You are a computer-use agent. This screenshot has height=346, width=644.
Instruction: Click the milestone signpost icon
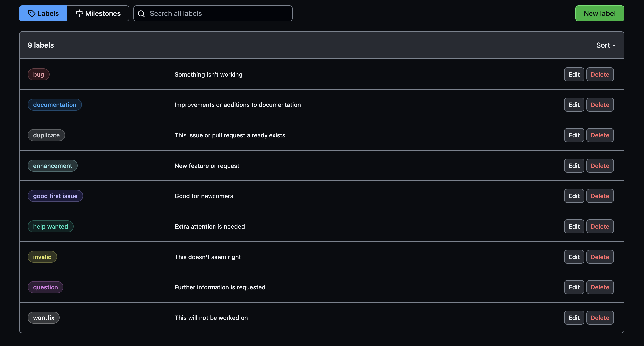(79, 13)
